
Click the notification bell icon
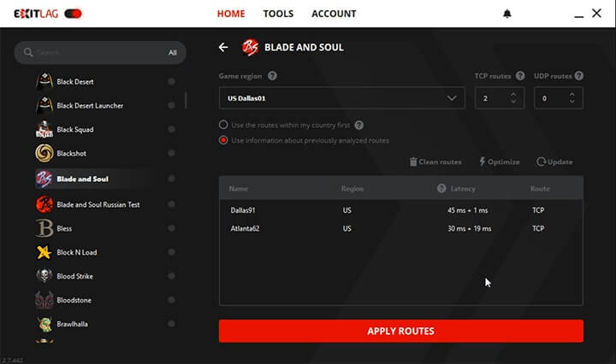tap(507, 14)
